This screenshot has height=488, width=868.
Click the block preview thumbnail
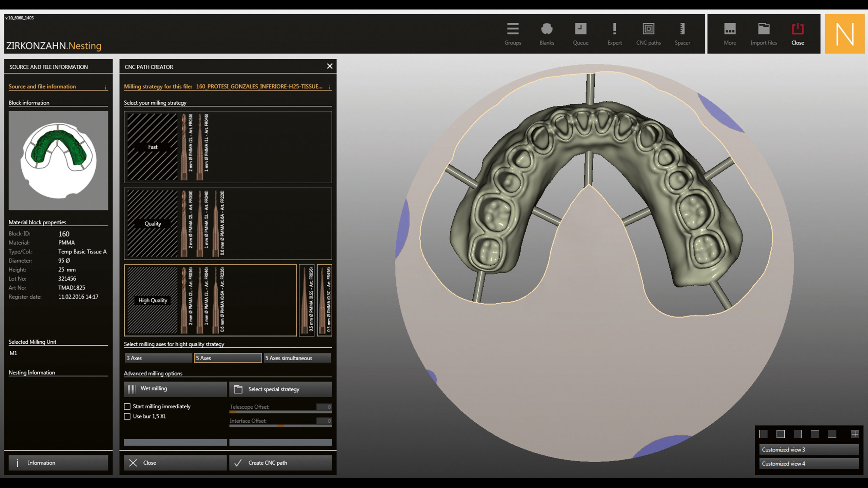[58, 161]
